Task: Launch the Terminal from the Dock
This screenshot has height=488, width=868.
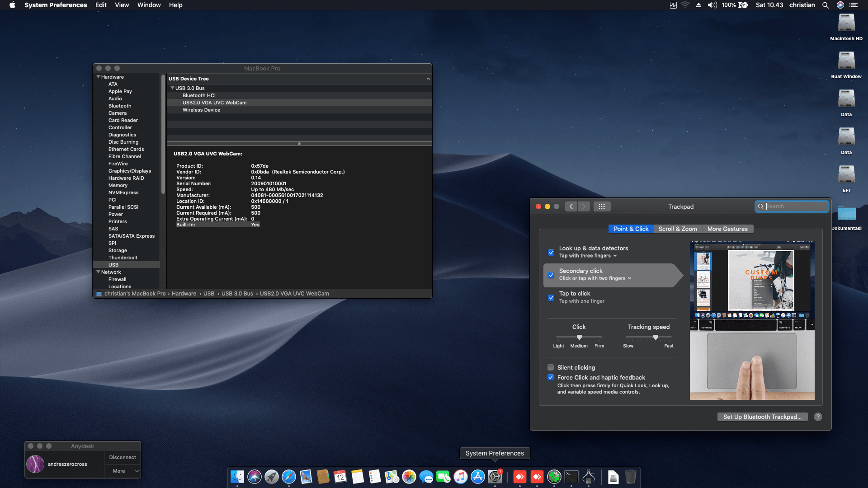Action: (571, 477)
